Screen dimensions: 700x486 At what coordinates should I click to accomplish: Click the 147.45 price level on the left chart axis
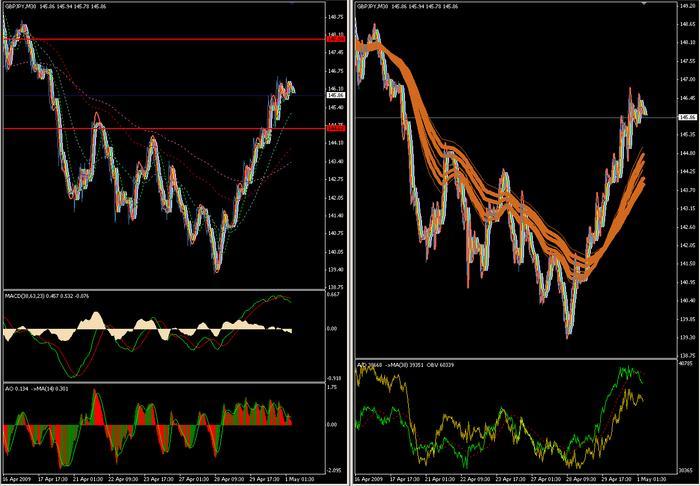tap(335, 52)
